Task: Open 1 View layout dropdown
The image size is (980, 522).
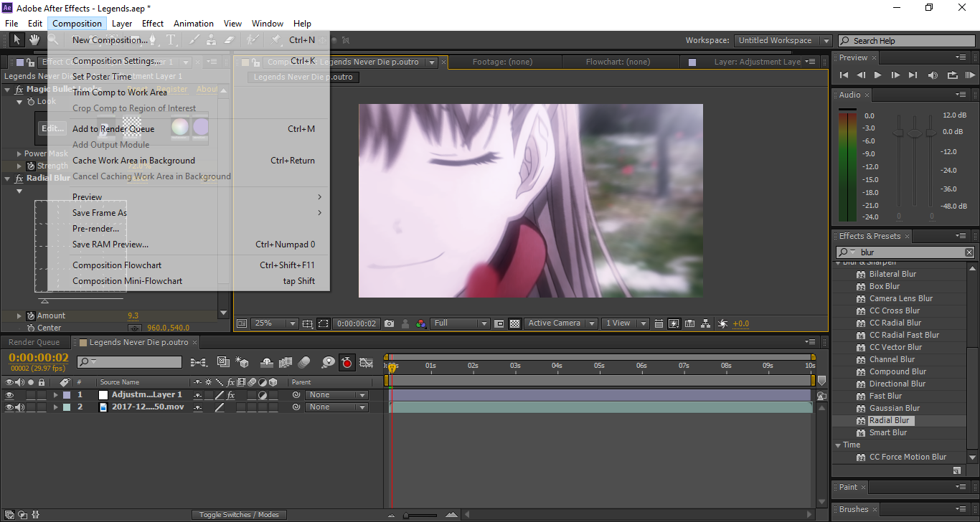Action: tap(626, 323)
